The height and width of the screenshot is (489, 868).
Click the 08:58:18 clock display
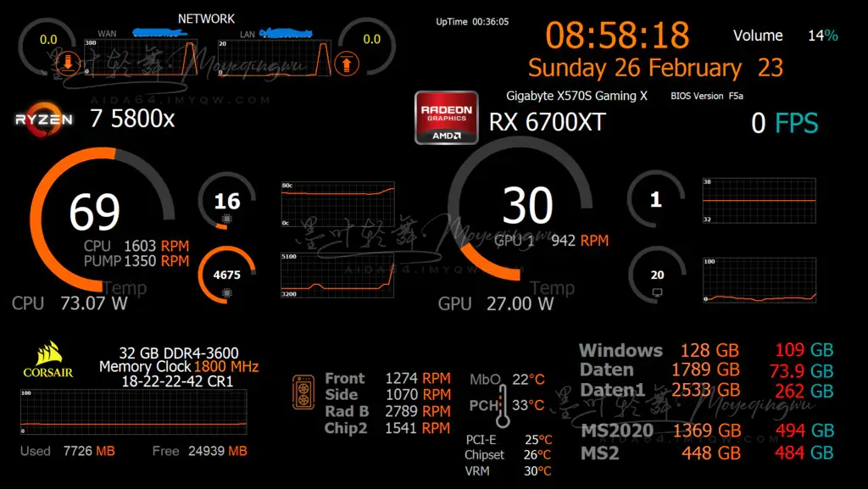[617, 35]
